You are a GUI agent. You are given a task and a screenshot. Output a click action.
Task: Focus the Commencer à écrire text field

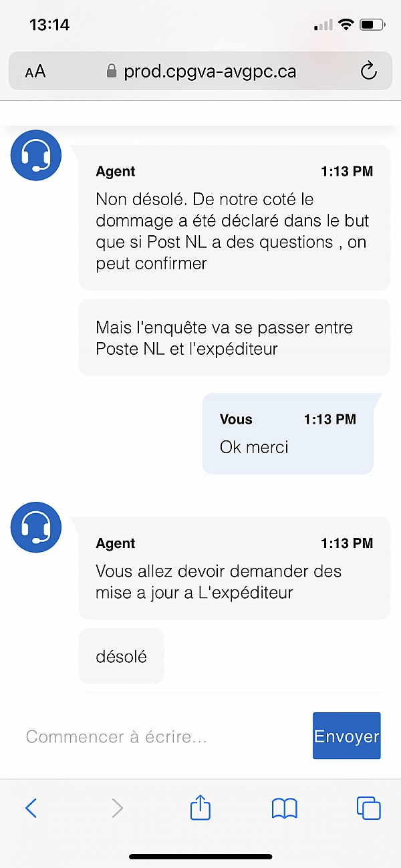tap(160, 736)
